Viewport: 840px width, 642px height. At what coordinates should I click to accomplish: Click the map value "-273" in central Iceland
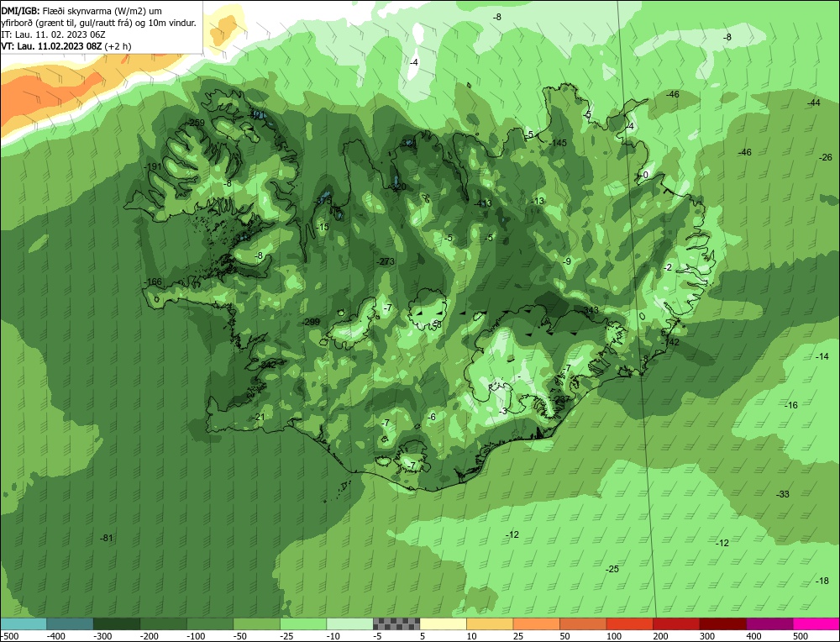click(x=386, y=261)
